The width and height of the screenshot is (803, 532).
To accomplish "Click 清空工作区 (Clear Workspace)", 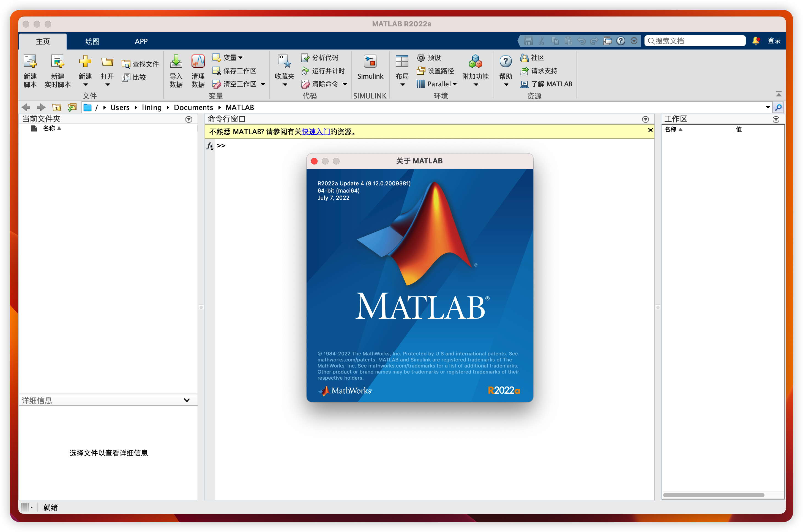I will tap(234, 84).
